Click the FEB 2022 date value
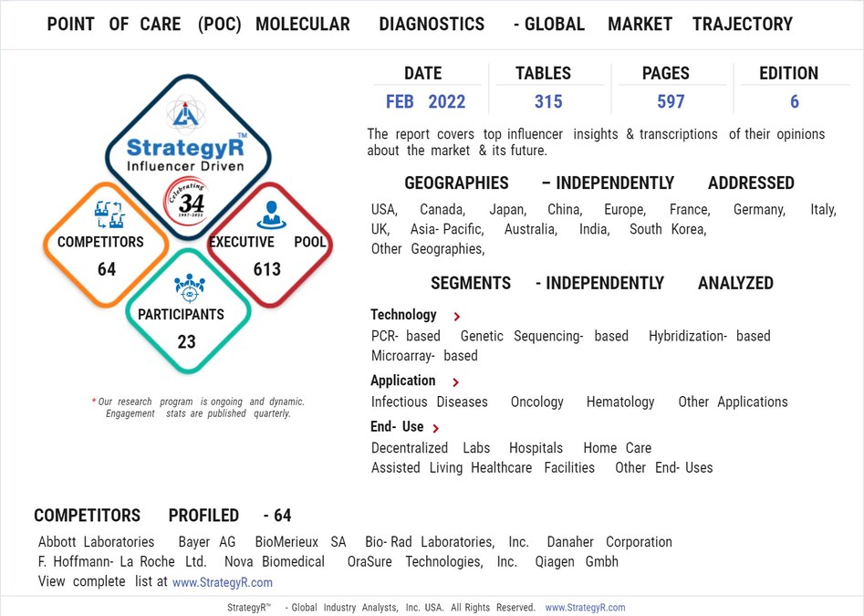The image size is (864, 616). pos(425,101)
